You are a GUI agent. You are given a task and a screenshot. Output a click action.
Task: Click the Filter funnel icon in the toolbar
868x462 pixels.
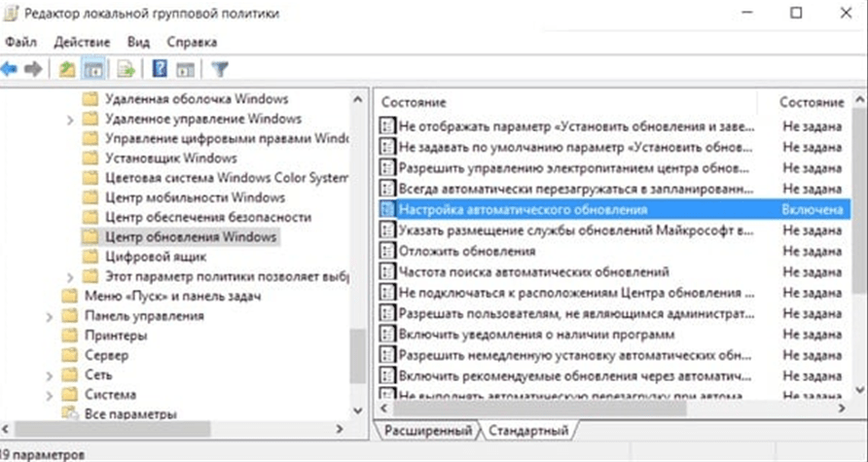click(x=220, y=69)
